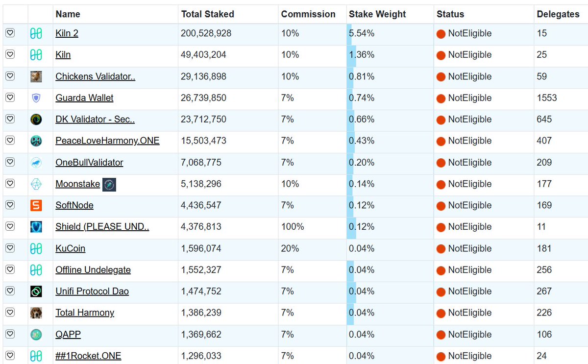Toggle favorite heart for ##1Rocket.ONE

[10, 356]
